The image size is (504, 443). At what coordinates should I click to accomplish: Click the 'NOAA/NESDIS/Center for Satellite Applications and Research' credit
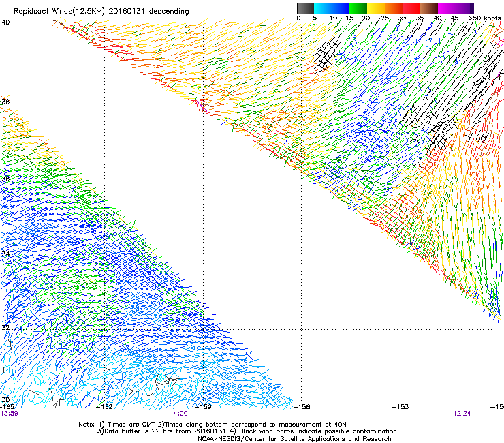(294, 439)
